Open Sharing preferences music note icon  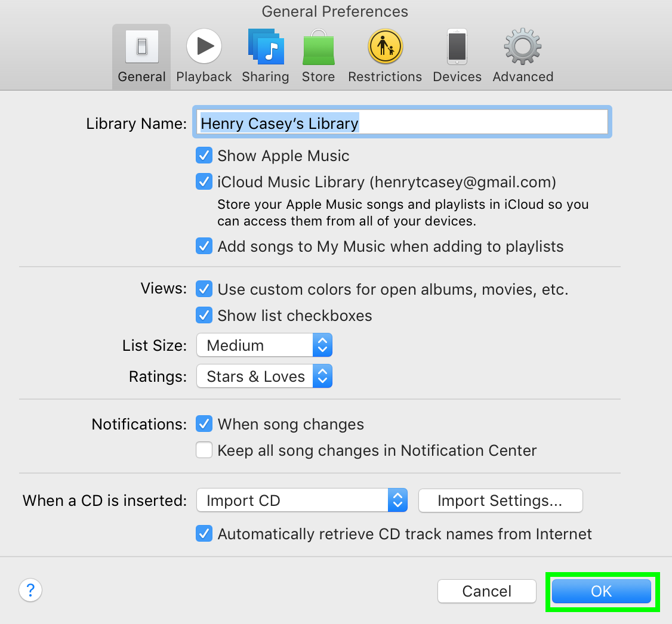point(266,47)
